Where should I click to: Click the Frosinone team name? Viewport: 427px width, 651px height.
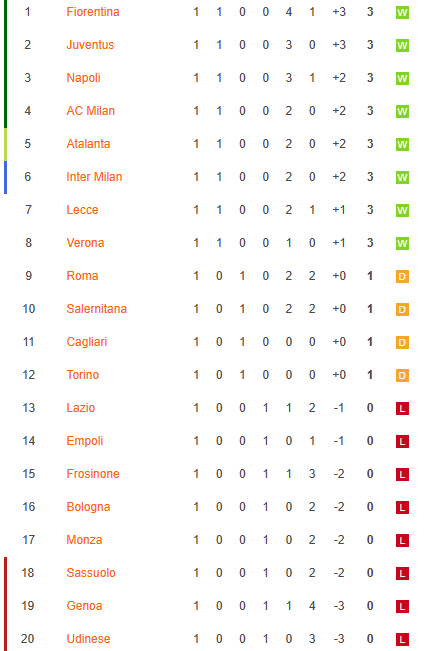93,474
